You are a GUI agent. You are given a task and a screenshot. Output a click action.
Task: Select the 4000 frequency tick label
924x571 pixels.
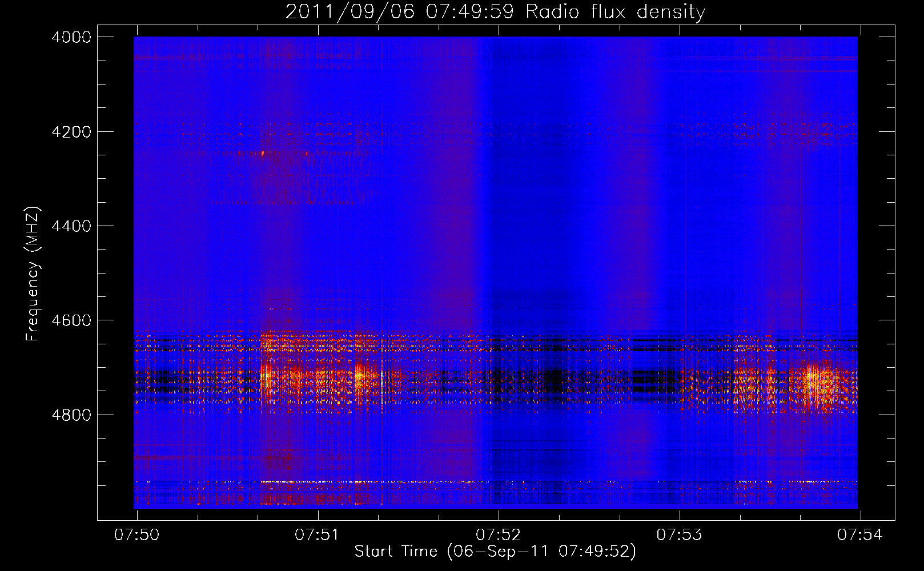(71, 37)
